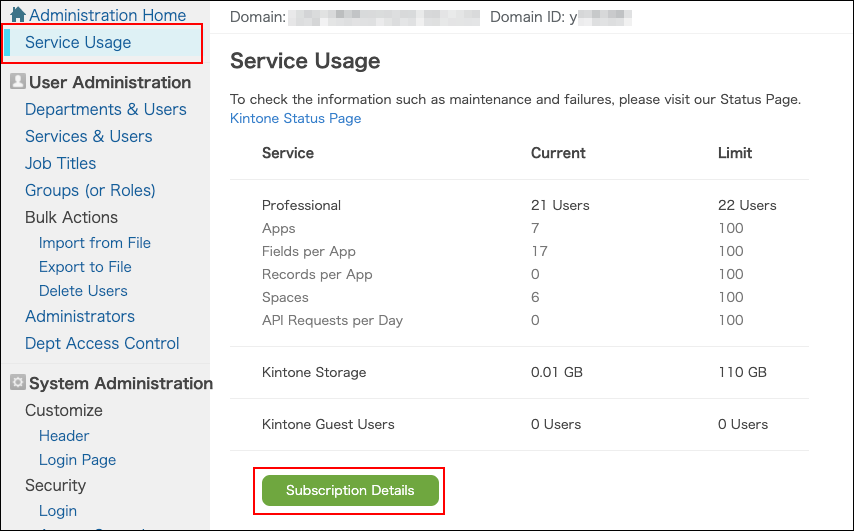Open the Job Titles page
854x531 pixels.
(x=60, y=163)
